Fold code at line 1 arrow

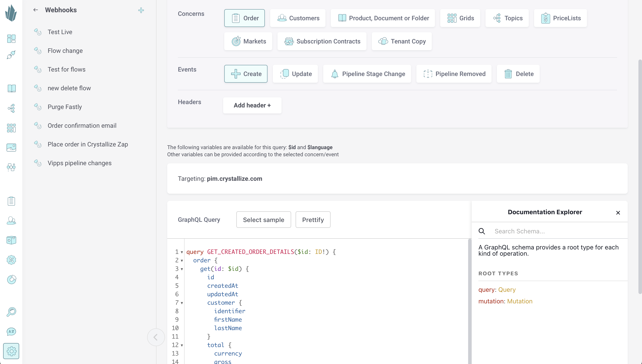182,252
